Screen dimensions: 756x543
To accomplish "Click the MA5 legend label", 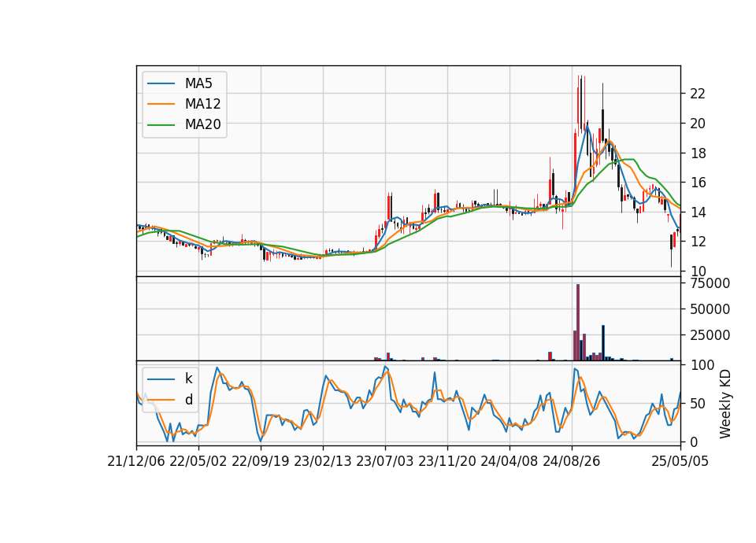I will [198, 83].
